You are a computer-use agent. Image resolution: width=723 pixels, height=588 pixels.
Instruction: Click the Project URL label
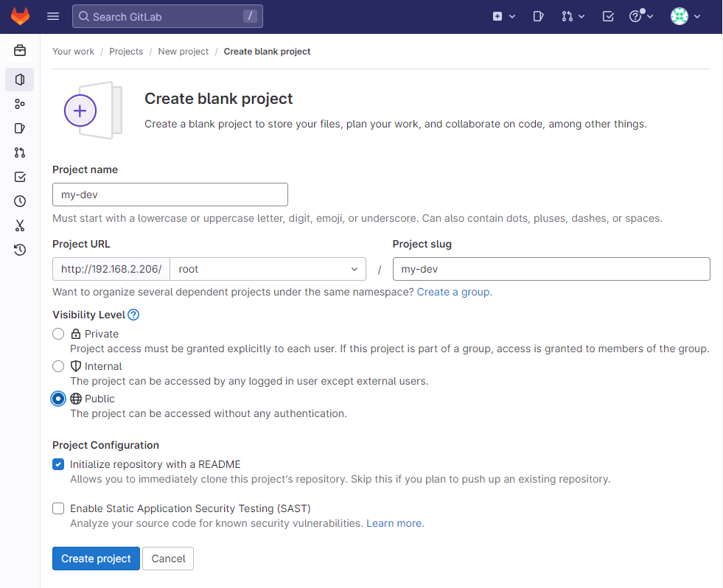[x=81, y=244]
